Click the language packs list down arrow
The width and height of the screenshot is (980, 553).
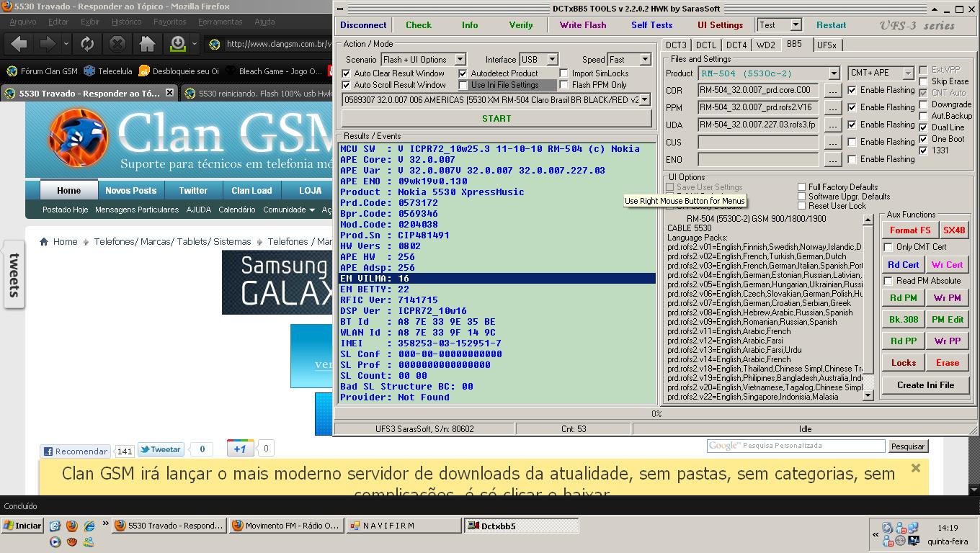[868, 395]
